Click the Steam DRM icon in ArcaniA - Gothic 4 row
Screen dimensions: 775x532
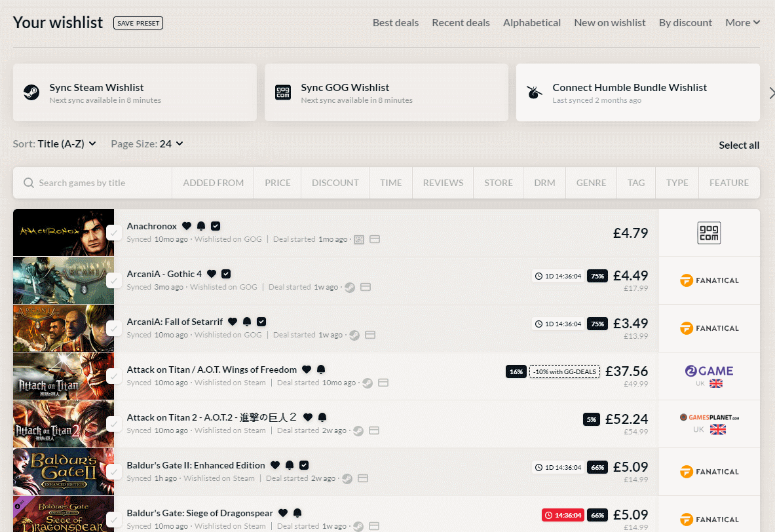pyautogui.click(x=349, y=287)
